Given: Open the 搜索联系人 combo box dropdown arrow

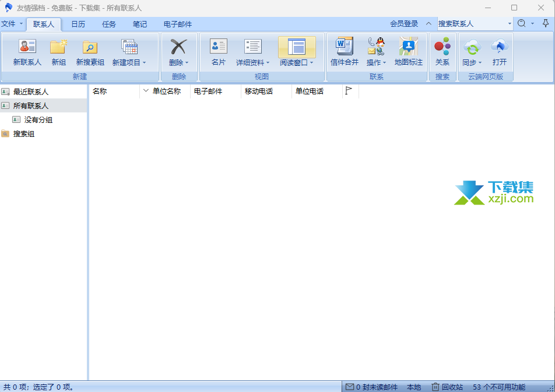Looking at the screenshot, I should [510, 24].
